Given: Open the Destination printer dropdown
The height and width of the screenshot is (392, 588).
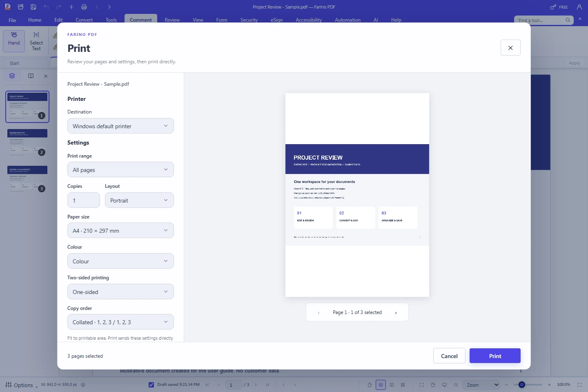Looking at the screenshot, I should (x=120, y=126).
